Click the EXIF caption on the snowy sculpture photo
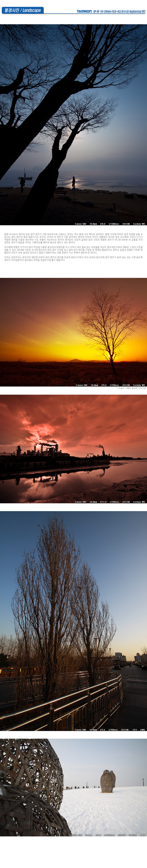 pos(107,835)
